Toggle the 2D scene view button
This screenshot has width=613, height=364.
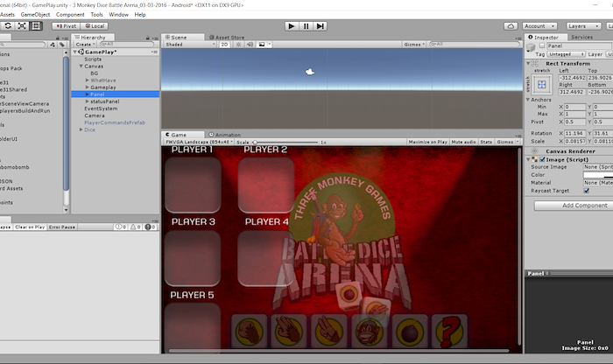(224, 45)
